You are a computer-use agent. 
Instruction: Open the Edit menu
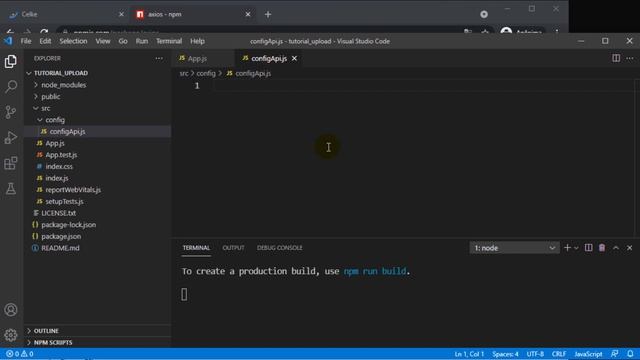(45, 41)
